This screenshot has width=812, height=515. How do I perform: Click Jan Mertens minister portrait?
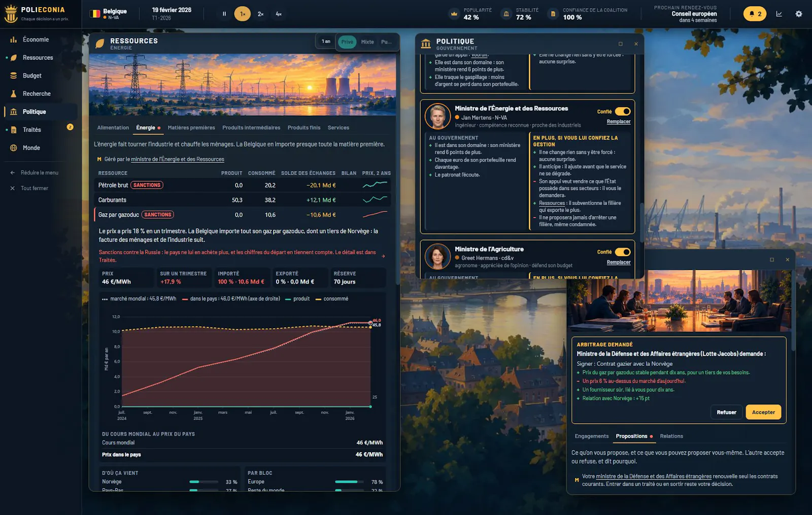[437, 116]
